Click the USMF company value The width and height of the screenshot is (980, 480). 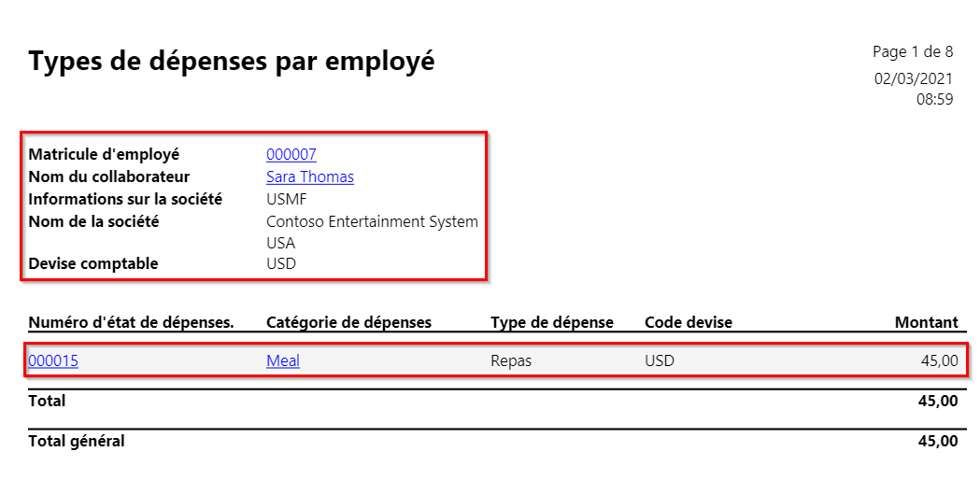[x=287, y=199]
